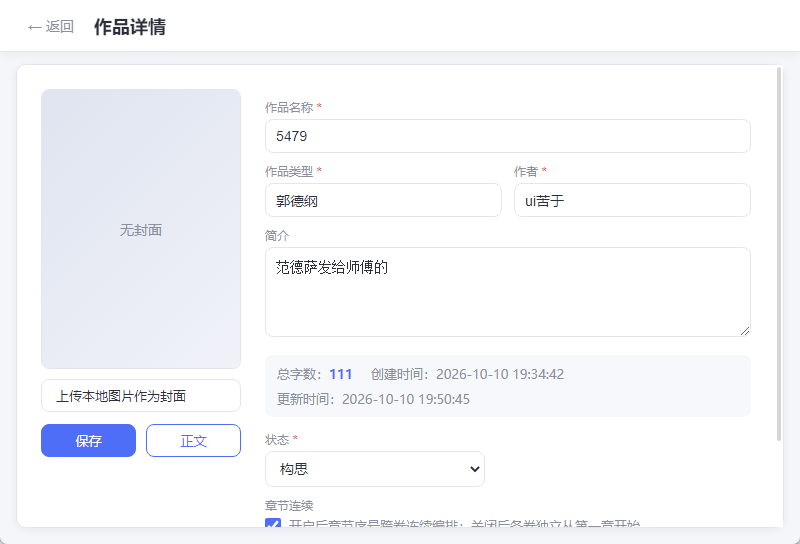Toggle the 章节连续 checkbox
The width and height of the screenshot is (800, 544).
click(273, 523)
